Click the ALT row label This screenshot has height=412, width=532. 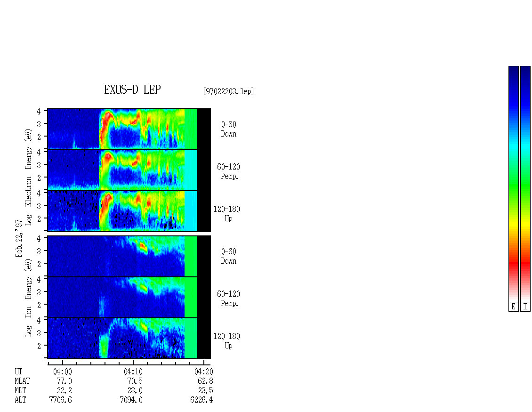click(20, 400)
